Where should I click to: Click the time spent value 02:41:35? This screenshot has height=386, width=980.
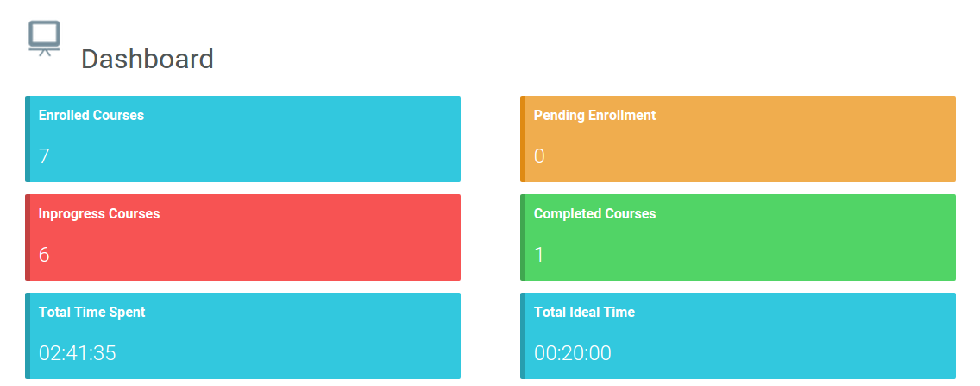tap(78, 353)
